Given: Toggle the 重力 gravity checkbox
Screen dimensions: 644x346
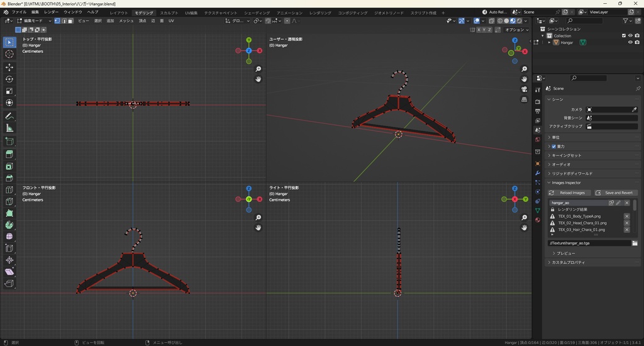Looking at the screenshot, I should (553, 147).
